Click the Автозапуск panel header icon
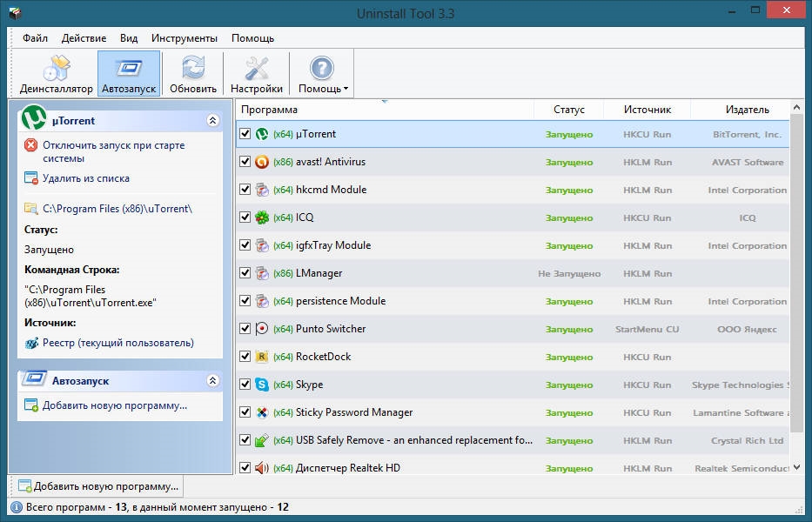The image size is (812, 522). click(34, 378)
